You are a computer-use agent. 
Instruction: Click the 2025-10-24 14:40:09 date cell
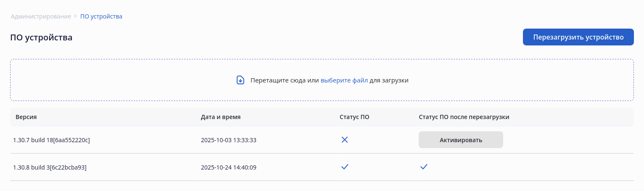229,167
